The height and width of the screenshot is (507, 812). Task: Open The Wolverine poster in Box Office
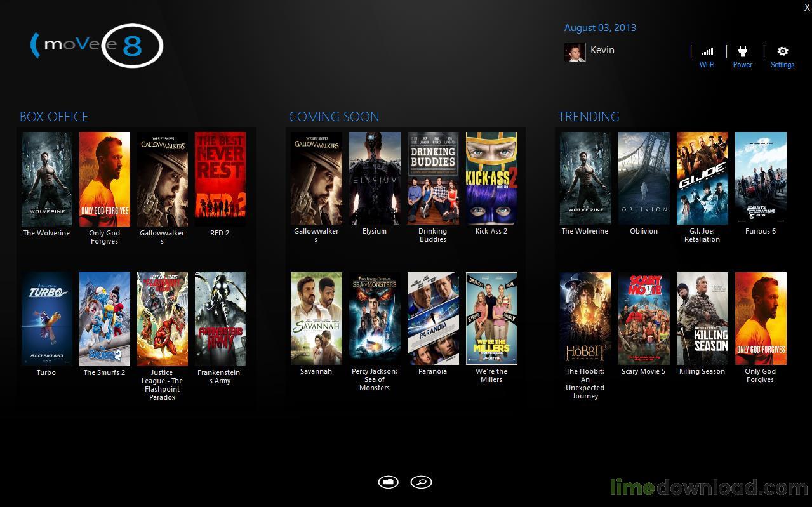[47, 179]
